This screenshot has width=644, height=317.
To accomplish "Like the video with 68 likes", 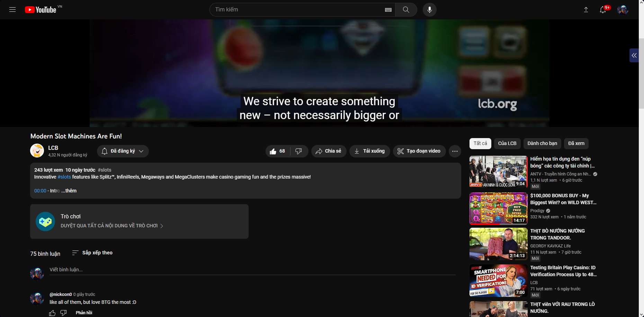I will (278, 151).
